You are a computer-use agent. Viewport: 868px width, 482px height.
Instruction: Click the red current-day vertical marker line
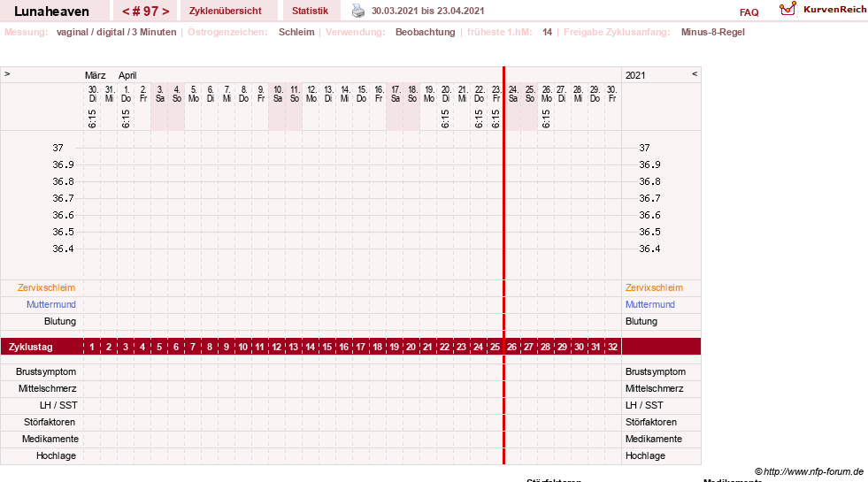tap(503, 265)
